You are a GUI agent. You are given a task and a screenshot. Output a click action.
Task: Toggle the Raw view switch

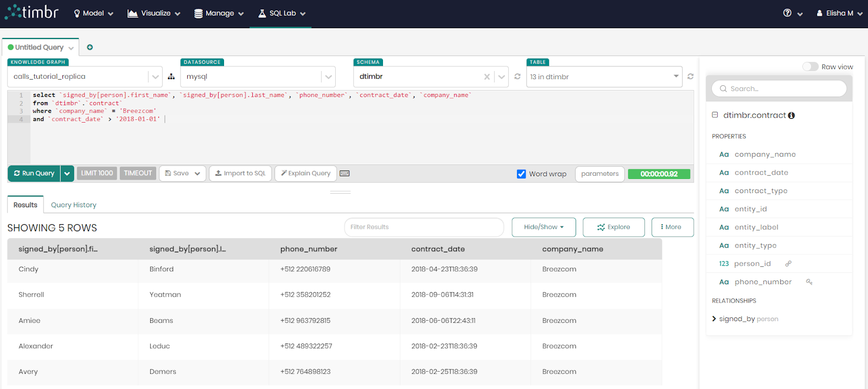[x=810, y=67]
